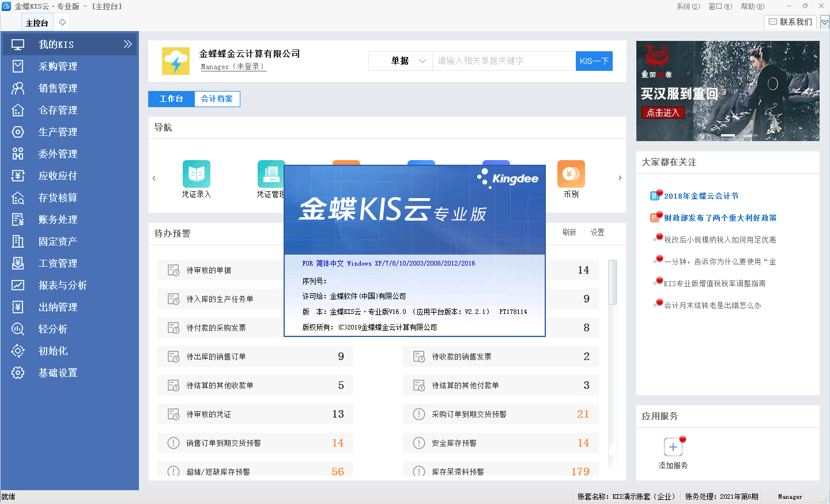Open the 系统(S) menu
This screenshot has width=830, height=504.
coord(688,6)
